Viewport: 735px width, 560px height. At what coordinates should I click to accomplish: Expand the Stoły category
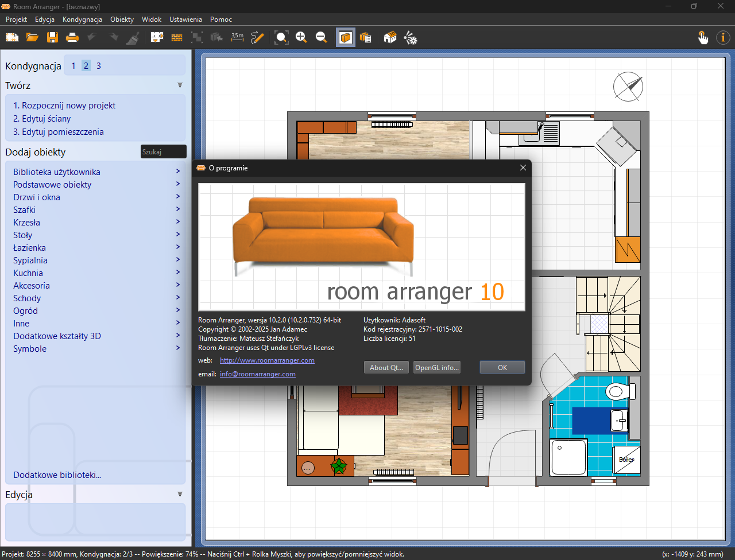[96, 235]
